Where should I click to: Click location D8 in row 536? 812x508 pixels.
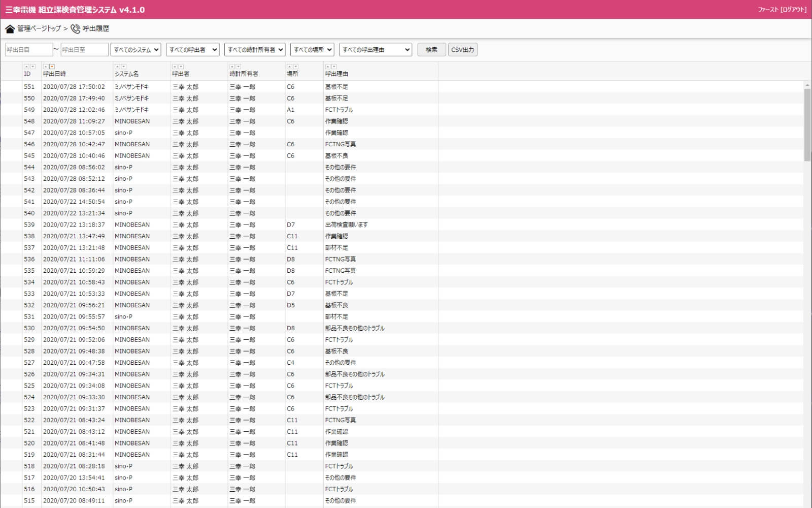(291, 259)
